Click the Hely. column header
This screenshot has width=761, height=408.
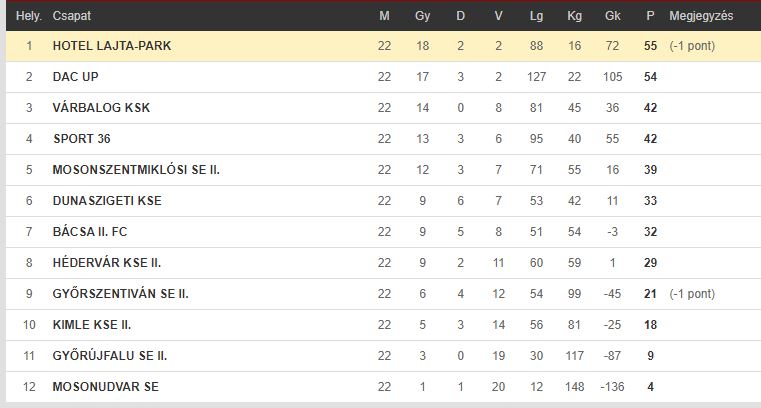(x=29, y=16)
